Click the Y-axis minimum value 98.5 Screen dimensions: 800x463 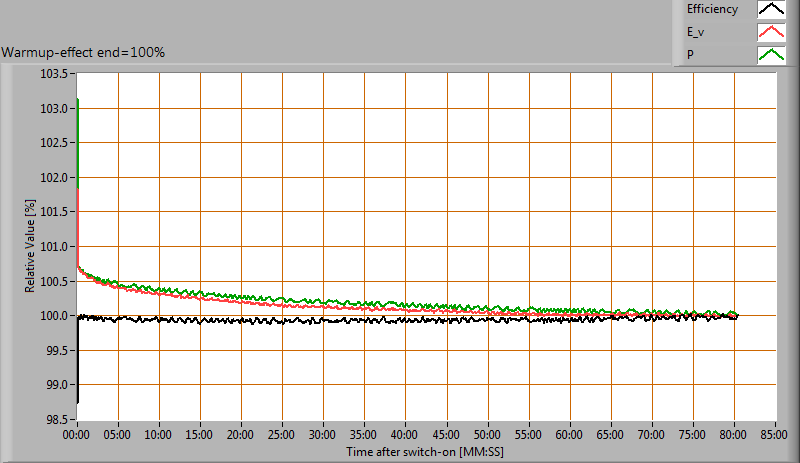click(56, 420)
